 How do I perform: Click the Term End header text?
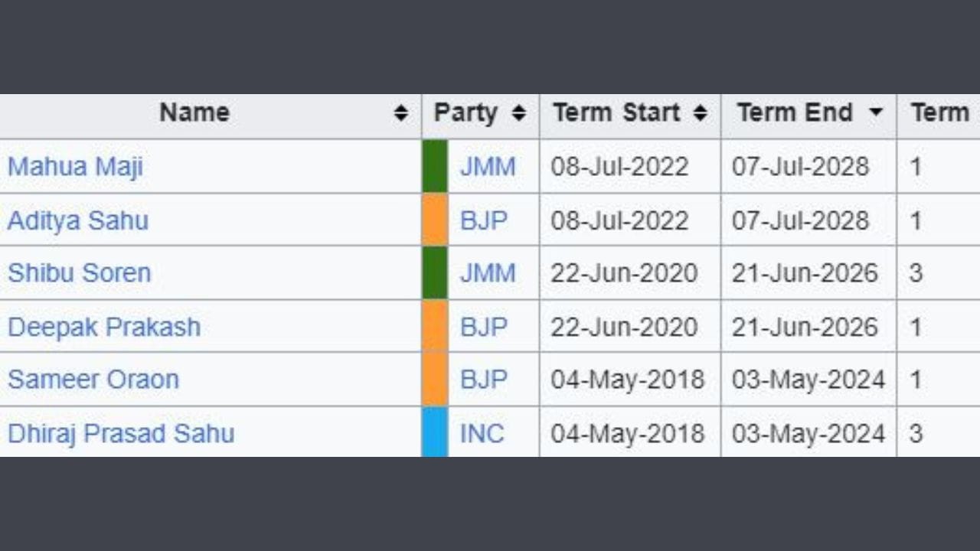coord(794,113)
